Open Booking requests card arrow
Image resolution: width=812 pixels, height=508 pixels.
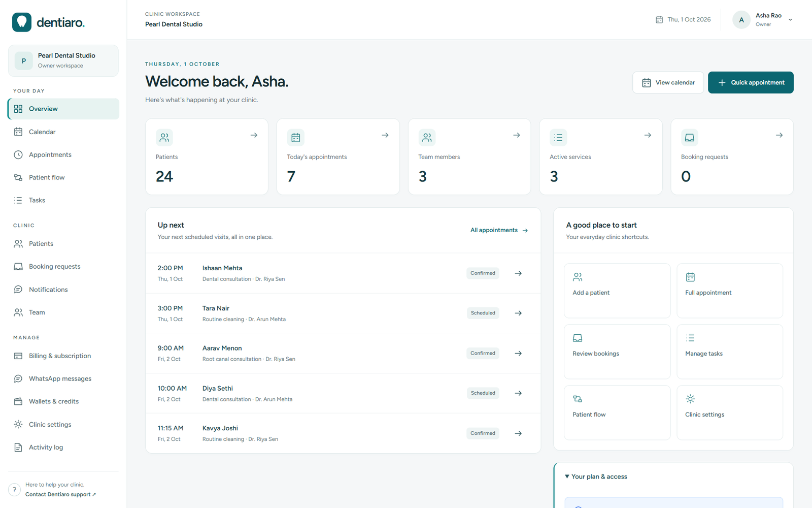point(779,135)
